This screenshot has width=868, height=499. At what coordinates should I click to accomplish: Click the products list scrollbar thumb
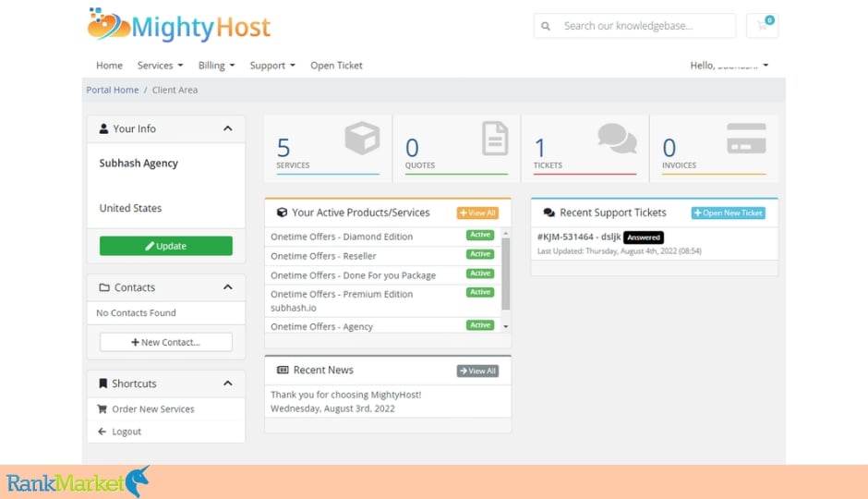(x=505, y=274)
